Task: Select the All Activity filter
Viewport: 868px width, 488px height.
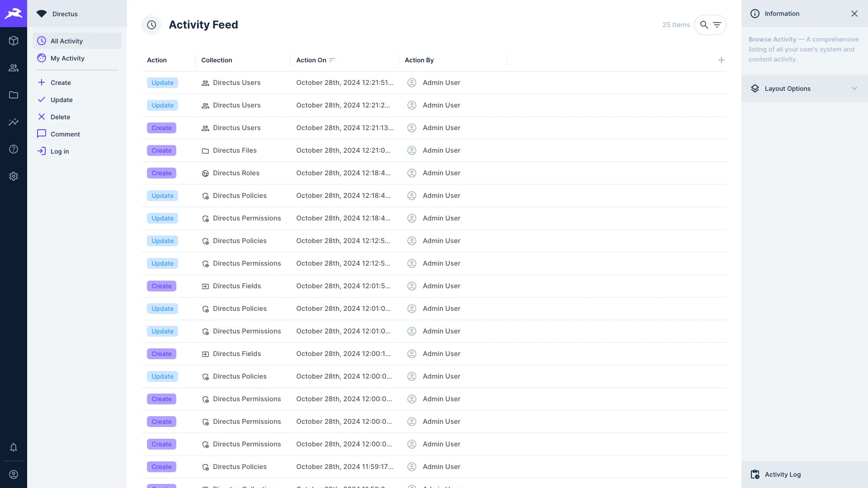Action: (67, 41)
